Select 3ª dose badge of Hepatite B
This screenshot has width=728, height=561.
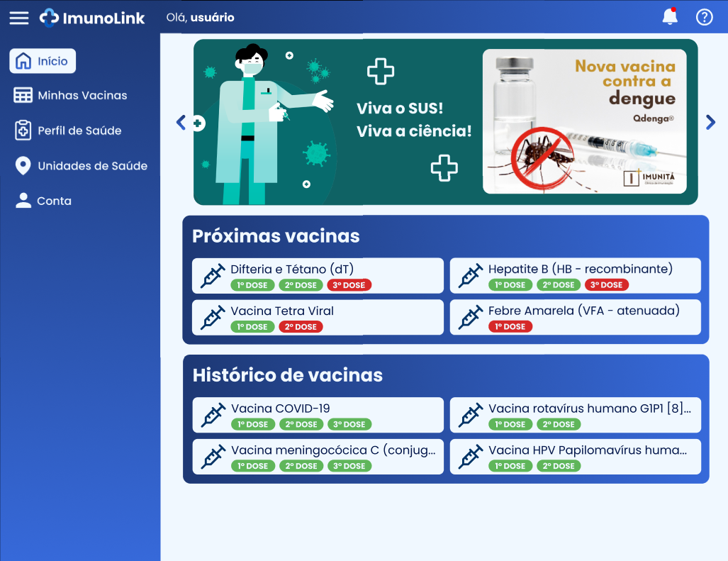[606, 285]
